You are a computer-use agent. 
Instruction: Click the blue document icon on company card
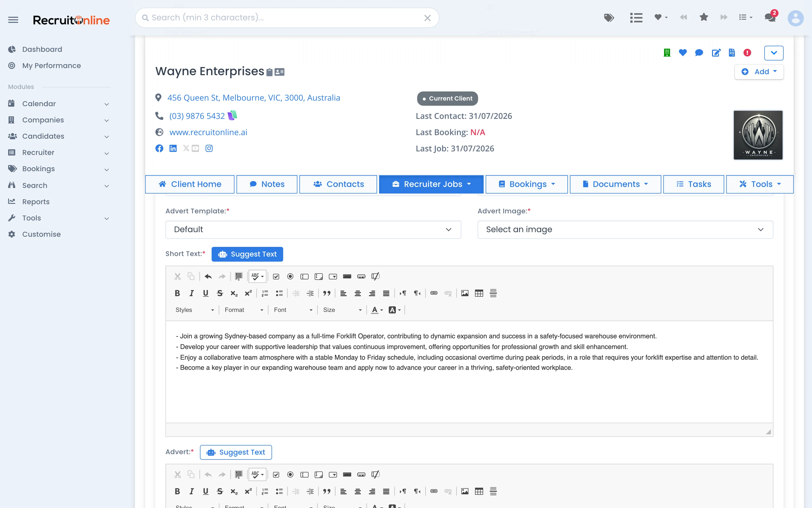point(732,53)
